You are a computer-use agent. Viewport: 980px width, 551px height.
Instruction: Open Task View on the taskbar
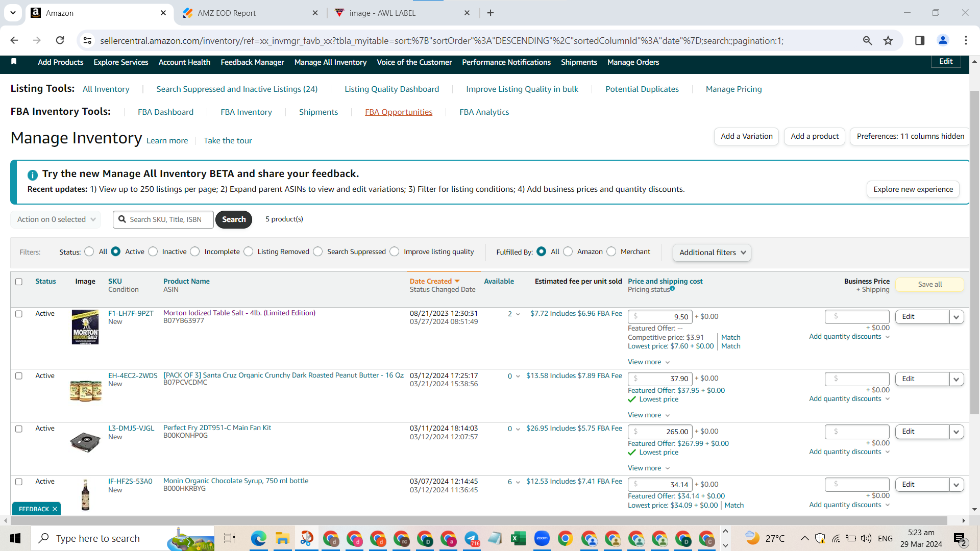coord(230,538)
